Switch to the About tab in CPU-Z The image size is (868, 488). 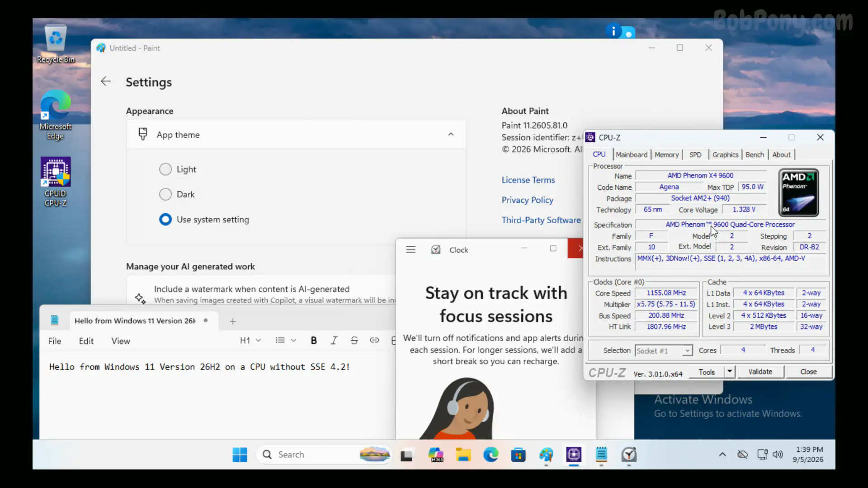coord(781,155)
